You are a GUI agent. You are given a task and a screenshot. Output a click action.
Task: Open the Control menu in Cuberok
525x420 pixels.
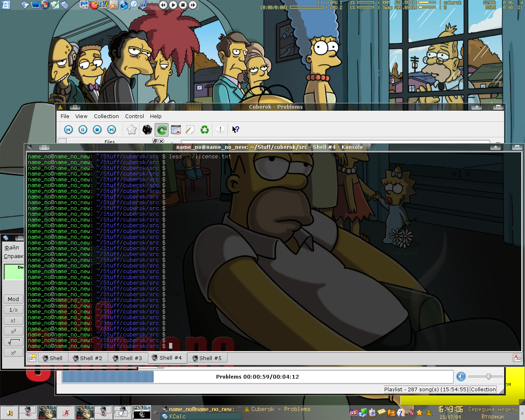[x=135, y=116]
